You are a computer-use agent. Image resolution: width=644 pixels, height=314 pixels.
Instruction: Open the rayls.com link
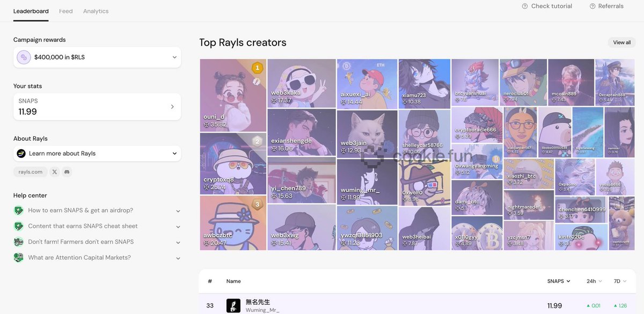pos(31,172)
